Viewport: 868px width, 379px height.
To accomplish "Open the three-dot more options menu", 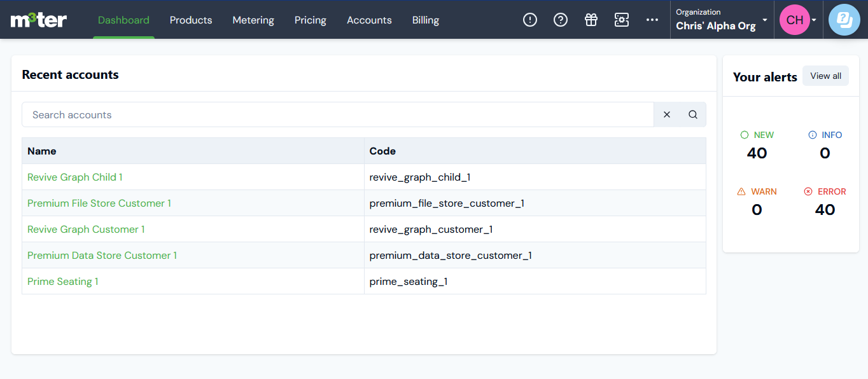I will point(652,20).
